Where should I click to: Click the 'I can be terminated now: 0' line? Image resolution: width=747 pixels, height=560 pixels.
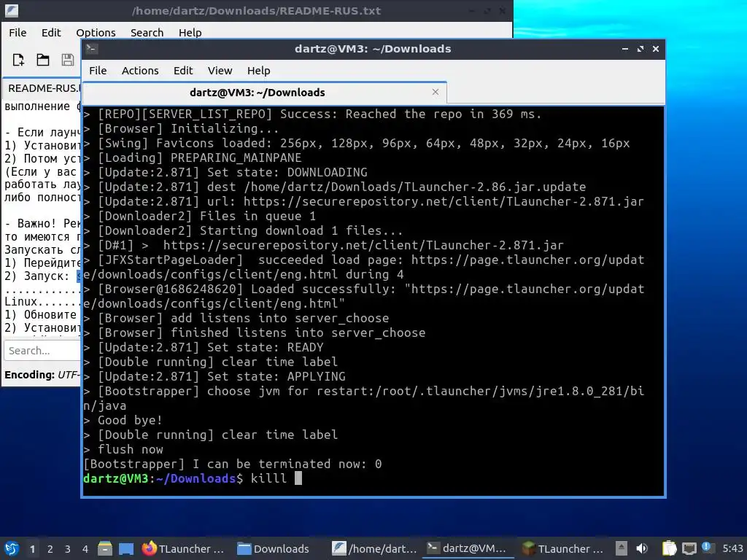click(233, 464)
